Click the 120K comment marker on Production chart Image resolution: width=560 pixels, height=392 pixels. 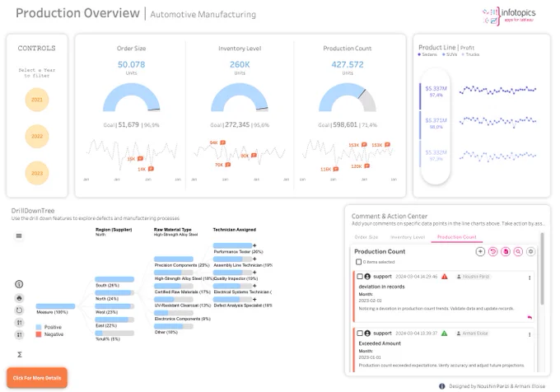[x=366, y=166]
